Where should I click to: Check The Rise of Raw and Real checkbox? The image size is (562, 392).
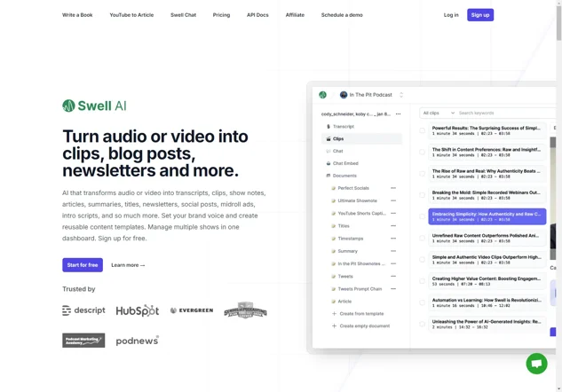423,174
